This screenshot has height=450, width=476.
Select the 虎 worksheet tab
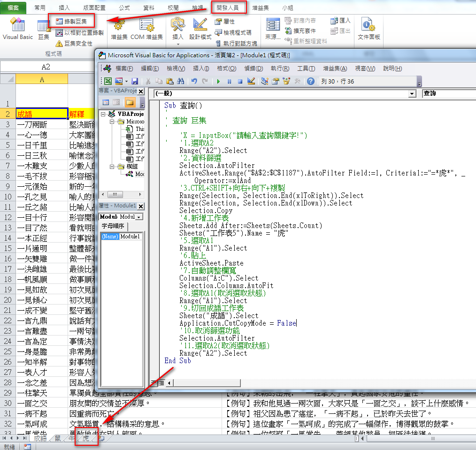pyautogui.click(x=86, y=438)
